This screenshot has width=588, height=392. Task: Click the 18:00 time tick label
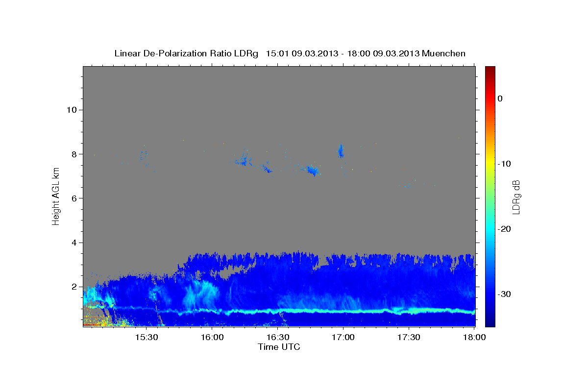(474, 337)
